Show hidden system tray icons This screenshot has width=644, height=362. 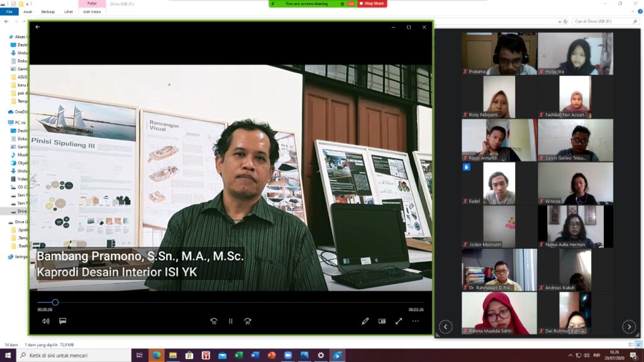click(x=570, y=356)
